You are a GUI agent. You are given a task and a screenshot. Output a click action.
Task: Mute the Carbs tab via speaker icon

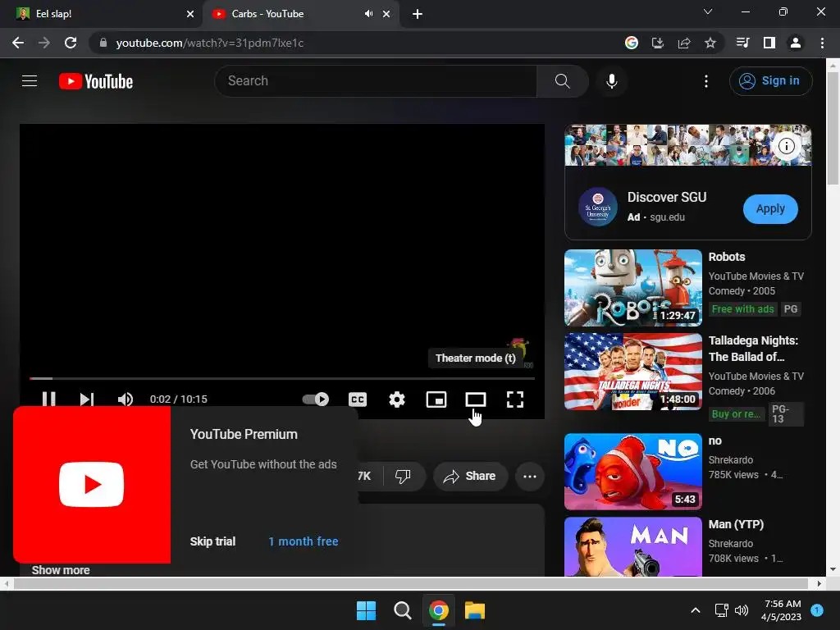click(368, 14)
